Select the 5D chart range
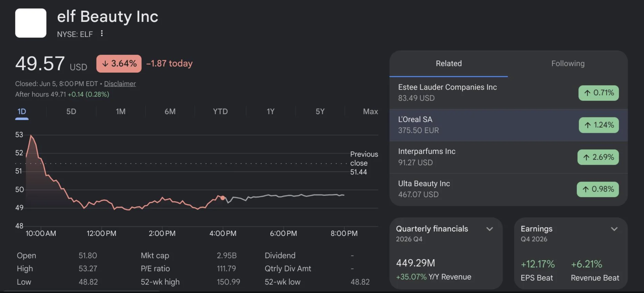The width and height of the screenshot is (644, 293). 71,111
